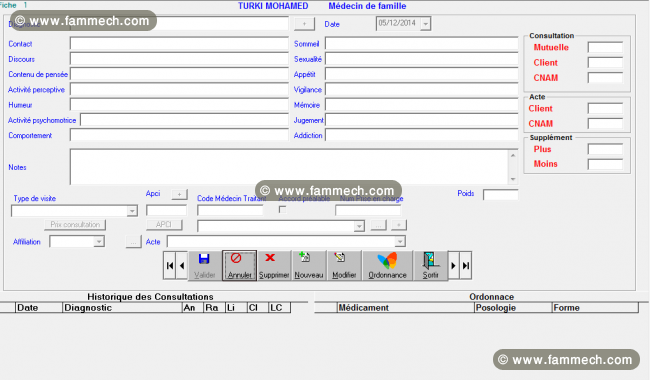Toggle Accord préalable checkbox
The height and width of the screenshot is (380, 650).
point(282,210)
